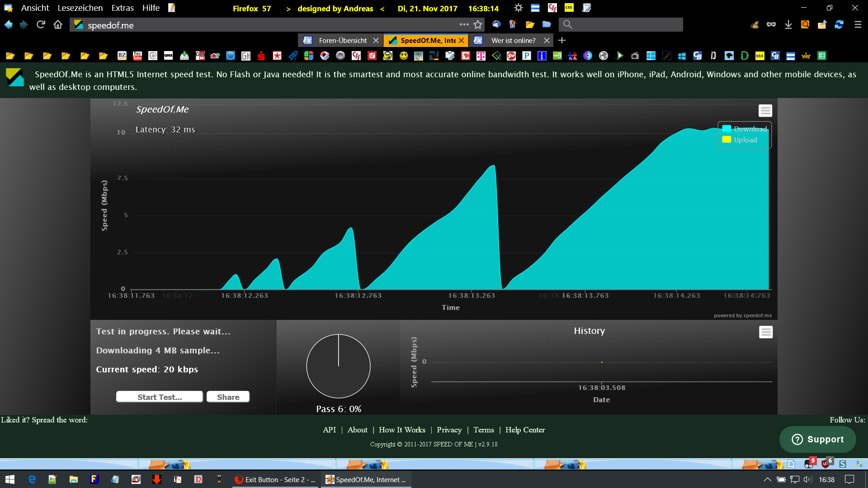Image resolution: width=868 pixels, height=488 pixels.
Task: Toggle Upload series in legend
Action: [745, 140]
